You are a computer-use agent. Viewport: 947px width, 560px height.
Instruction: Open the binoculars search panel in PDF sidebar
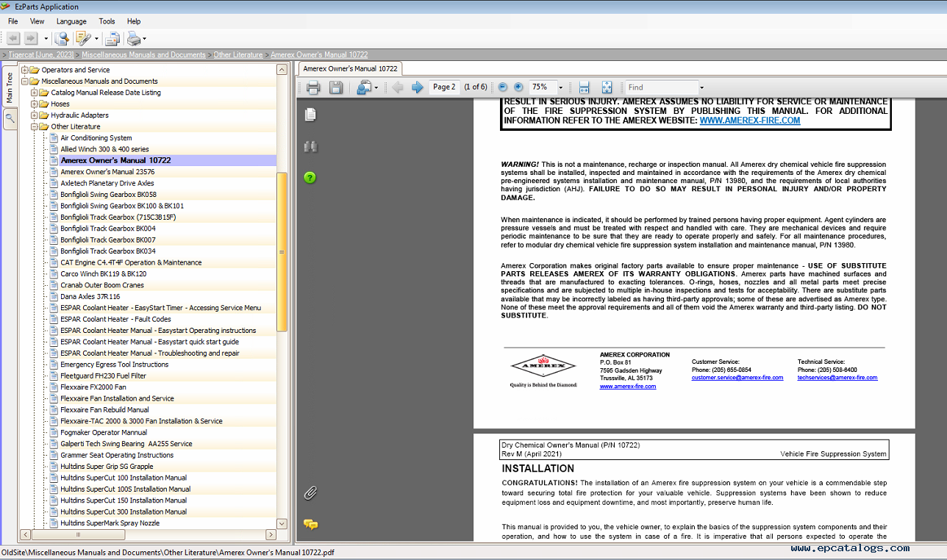[310, 146]
